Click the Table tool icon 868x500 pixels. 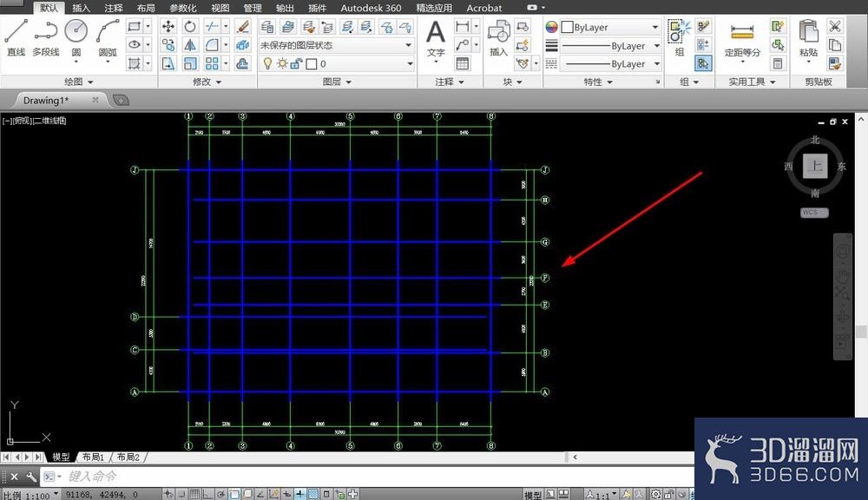pos(463,63)
